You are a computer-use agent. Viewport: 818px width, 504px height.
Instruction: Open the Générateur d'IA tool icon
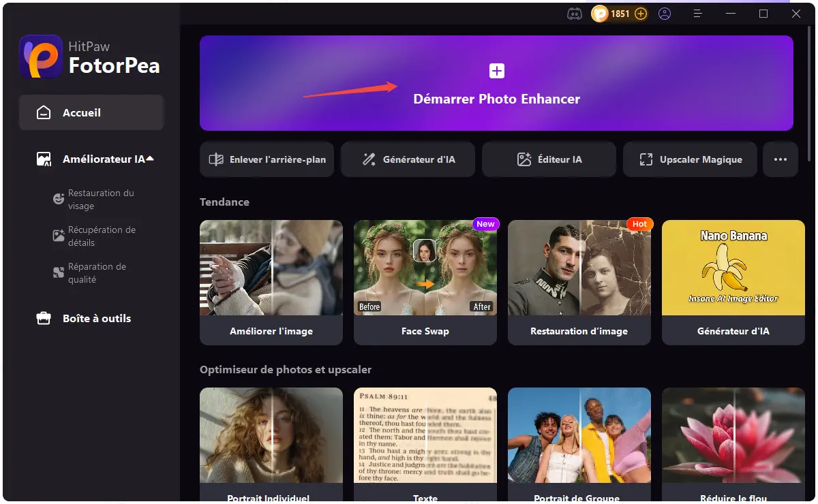click(368, 159)
